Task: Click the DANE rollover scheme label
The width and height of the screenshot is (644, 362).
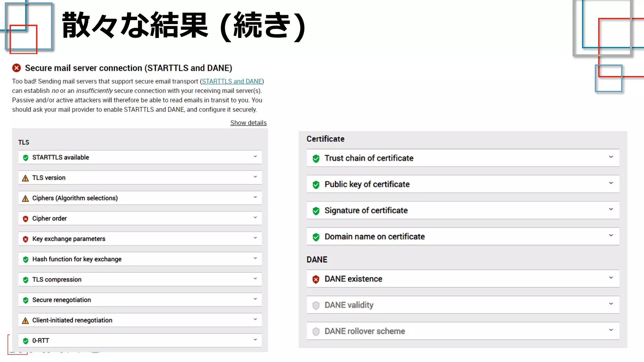Action: point(365,331)
